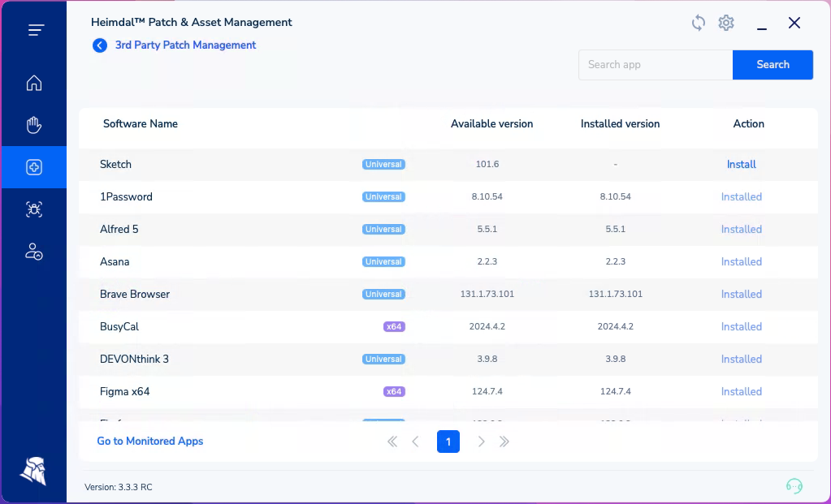
Task: Open the hamburger menu in the sidebar
Action: (x=36, y=30)
